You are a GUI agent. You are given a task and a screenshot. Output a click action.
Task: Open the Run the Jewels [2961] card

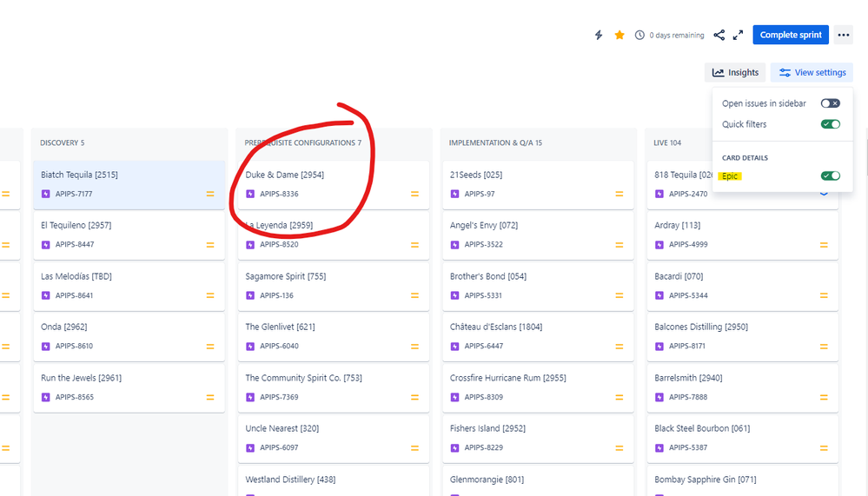click(129, 388)
